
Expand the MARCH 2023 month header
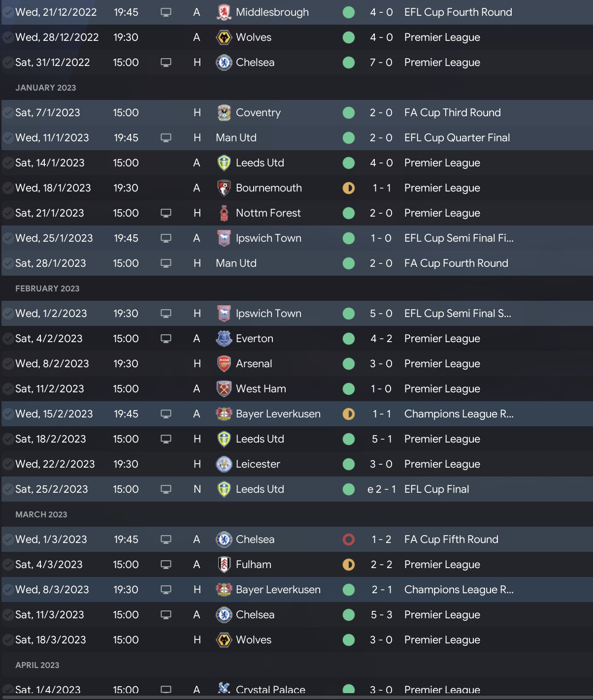click(x=41, y=514)
